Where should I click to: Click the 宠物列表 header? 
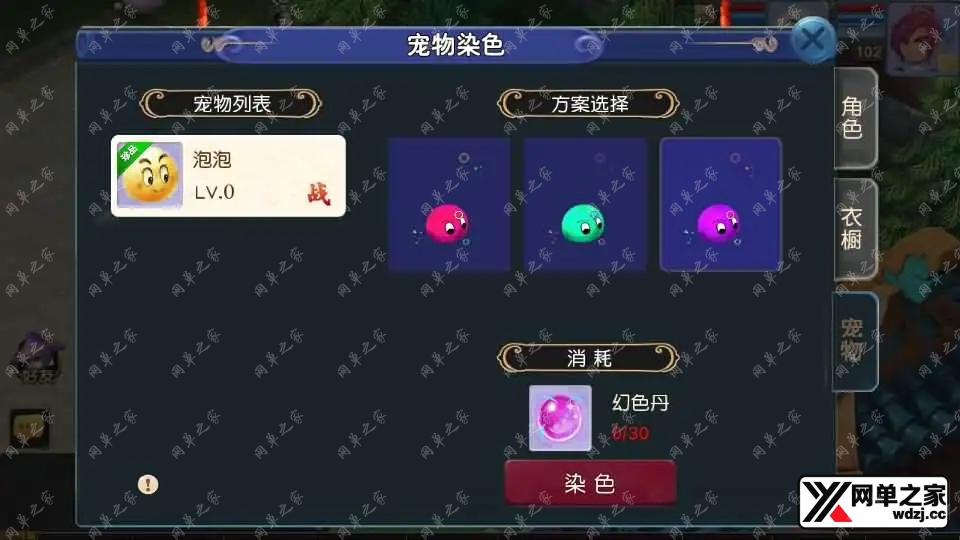(x=231, y=104)
